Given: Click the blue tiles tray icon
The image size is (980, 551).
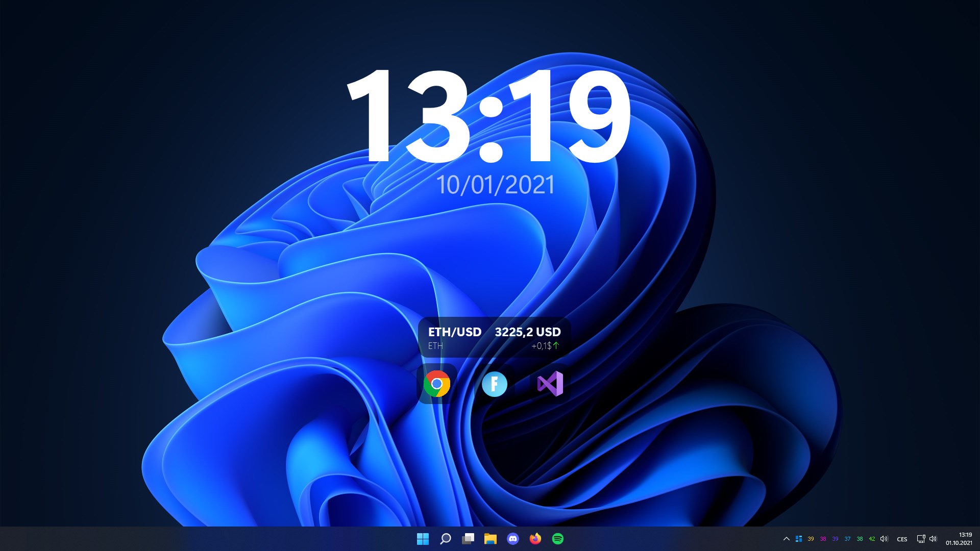Looking at the screenshot, I should coord(799,539).
